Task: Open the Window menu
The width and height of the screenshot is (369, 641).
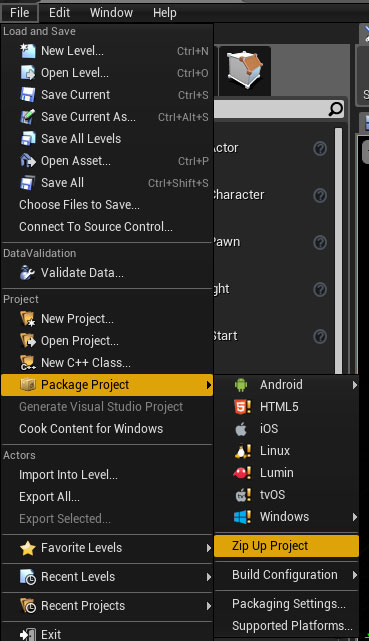Action: [111, 13]
